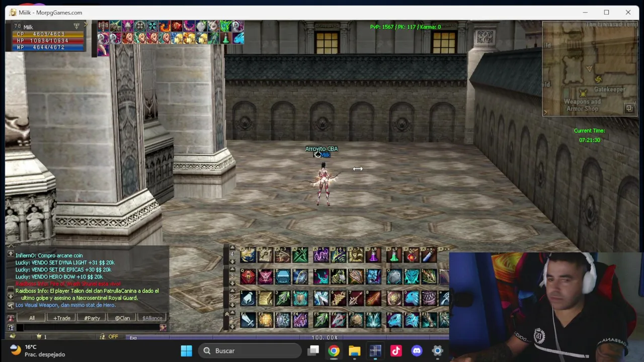The width and height of the screenshot is (644, 362).
Task: Open the Buscar taskbar search box
Action: pyautogui.click(x=251, y=351)
